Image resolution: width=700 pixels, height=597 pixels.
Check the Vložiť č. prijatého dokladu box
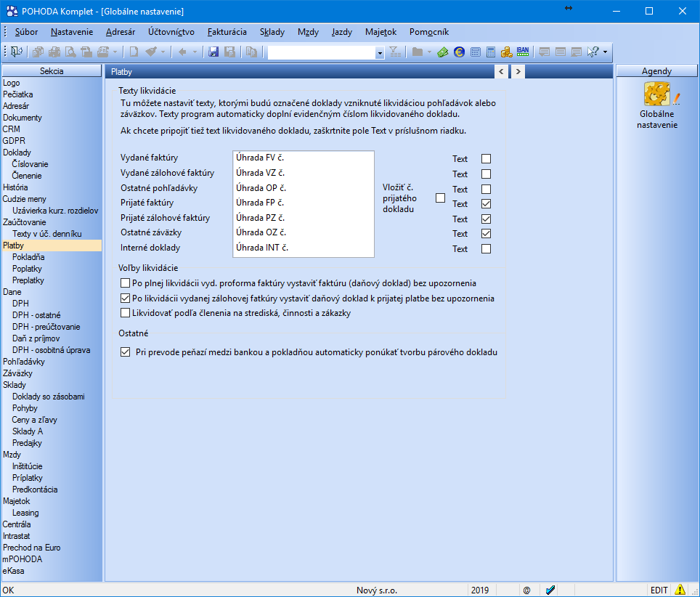coord(440,198)
